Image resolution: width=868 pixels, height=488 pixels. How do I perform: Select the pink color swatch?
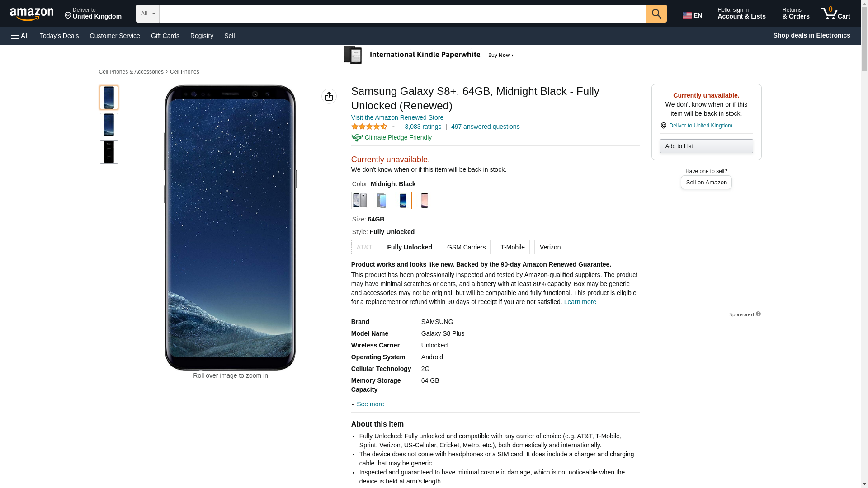click(424, 201)
